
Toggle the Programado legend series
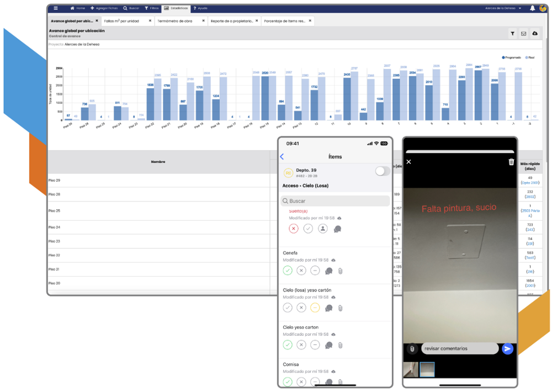[x=511, y=57]
